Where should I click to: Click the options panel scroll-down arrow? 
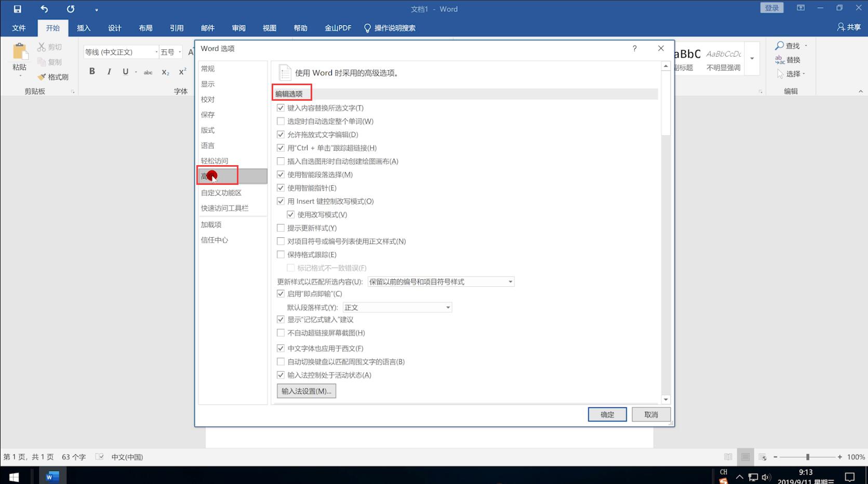click(665, 399)
